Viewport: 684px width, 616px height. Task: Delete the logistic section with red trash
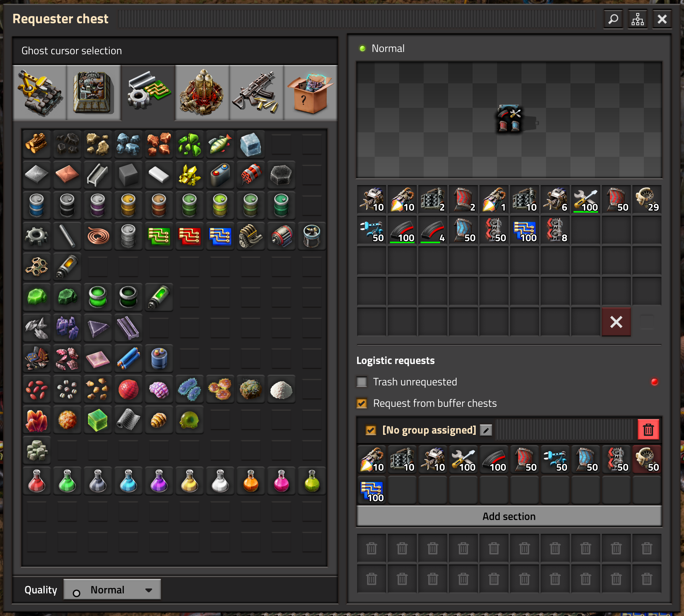pos(648,429)
